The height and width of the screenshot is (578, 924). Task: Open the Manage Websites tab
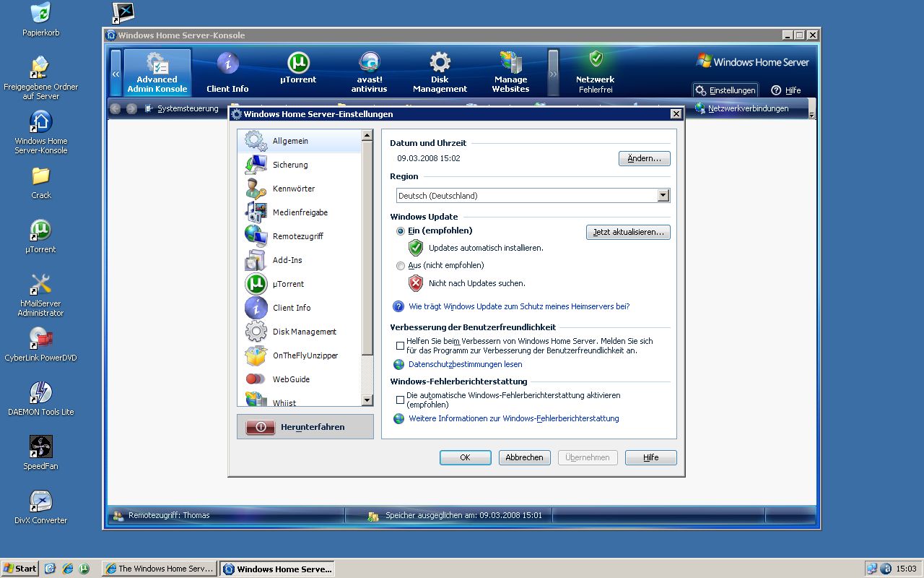(x=510, y=72)
